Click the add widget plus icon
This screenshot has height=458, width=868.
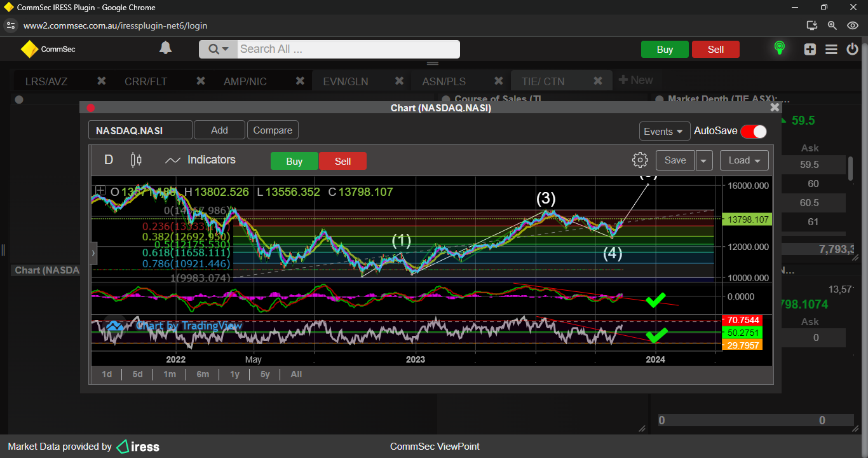point(810,49)
